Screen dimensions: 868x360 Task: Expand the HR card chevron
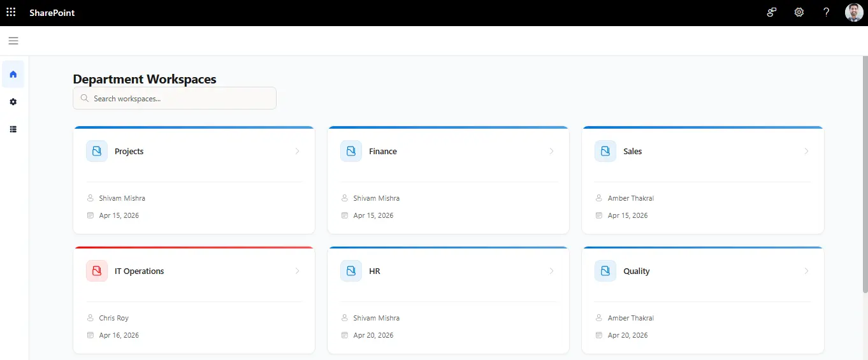552,271
